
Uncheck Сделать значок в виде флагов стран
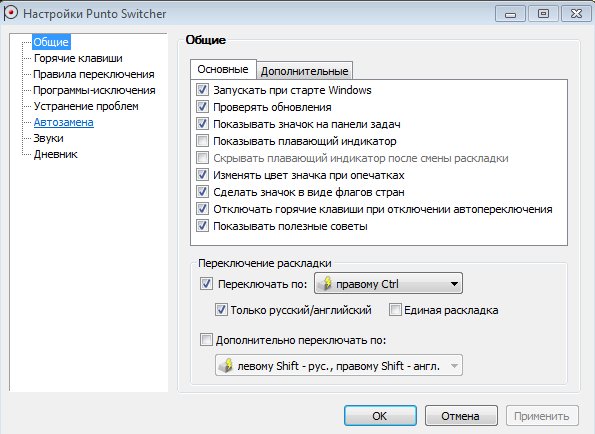(x=202, y=192)
